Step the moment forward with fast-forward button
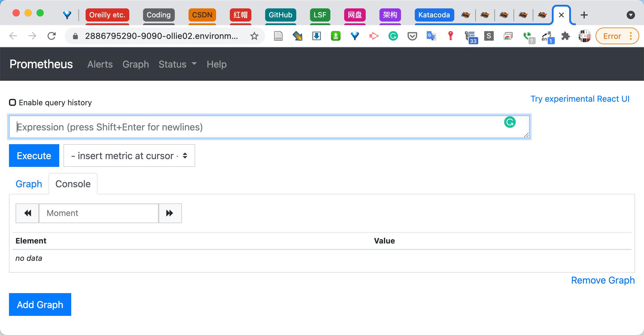The width and height of the screenshot is (644, 335). (170, 213)
